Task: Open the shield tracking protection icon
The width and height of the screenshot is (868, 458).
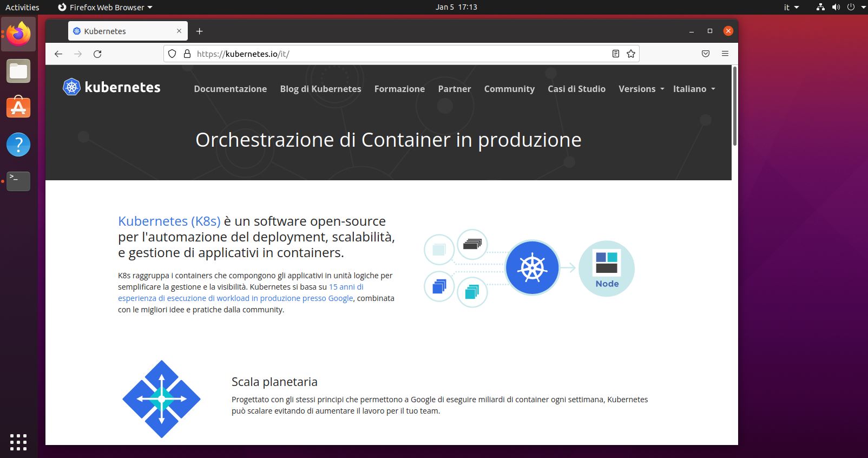Action: [x=172, y=54]
